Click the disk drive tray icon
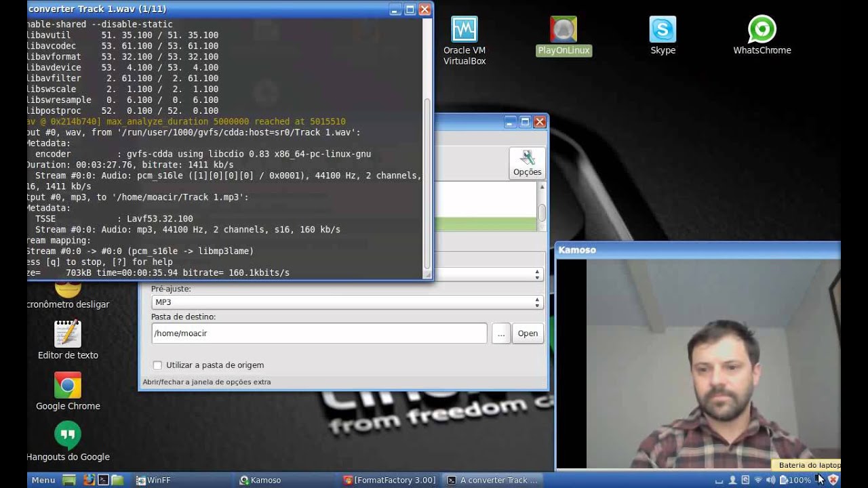This screenshot has height=488, width=868. click(745, 480)
